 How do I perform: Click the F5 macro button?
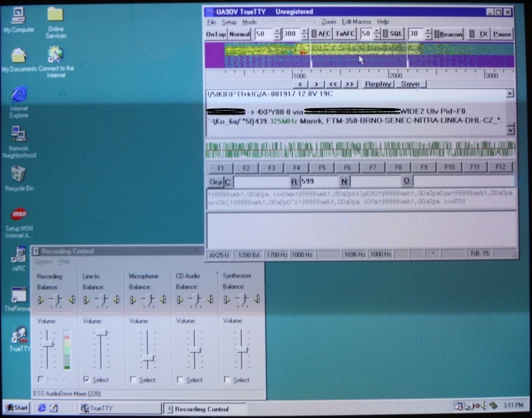click(x=322, y=168)
